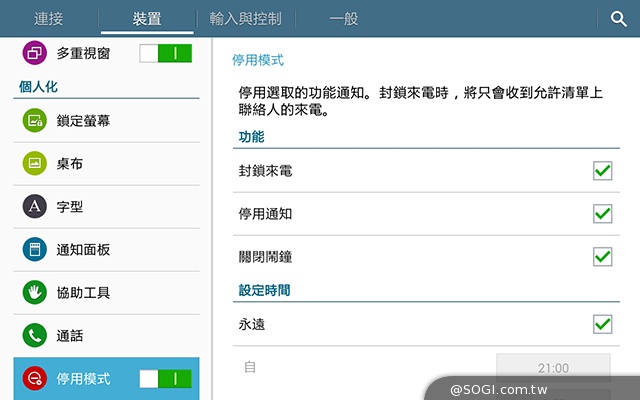Image resolution: width=640 pixels, height=400 pixels.
Task: Click the 停用模式 red icon
Action: click(x=34, y=378)
